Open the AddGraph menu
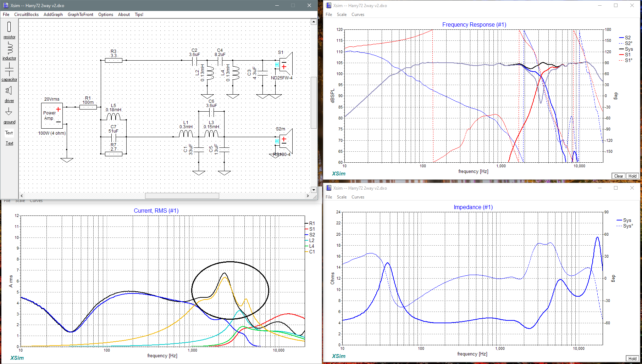 [x=53, y=15]
